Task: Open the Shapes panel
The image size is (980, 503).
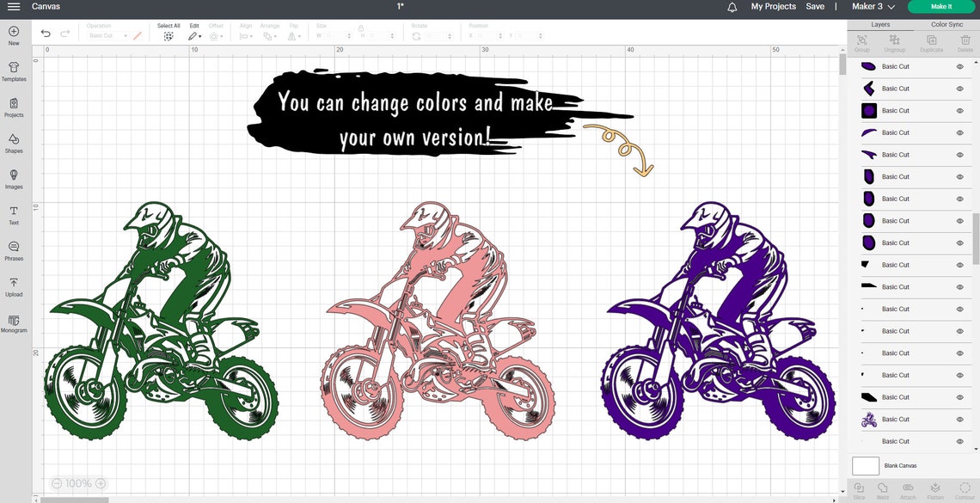Action: point(14,143)
